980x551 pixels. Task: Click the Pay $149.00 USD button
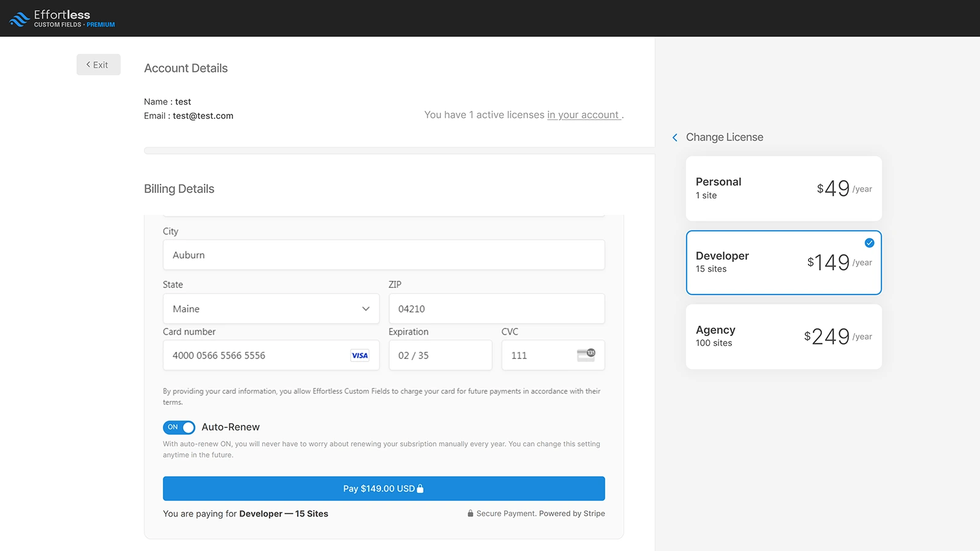pos(383,488)
